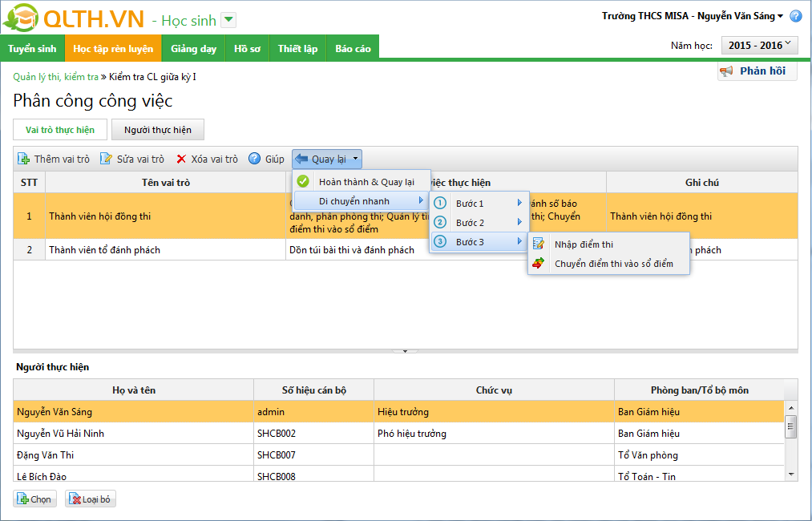The image size is (812, 521).
Task: Select Nhập điểm thi from submenu
Action: click(x=584, y=244)
